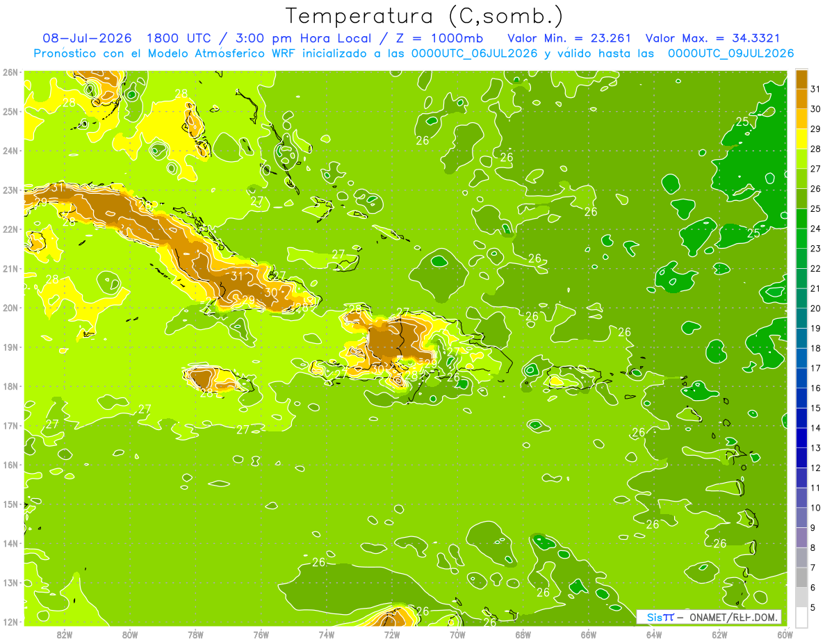The image size is (834, 644).
Task: Click the 20N latitude axis label
Action: coord(10,308)
